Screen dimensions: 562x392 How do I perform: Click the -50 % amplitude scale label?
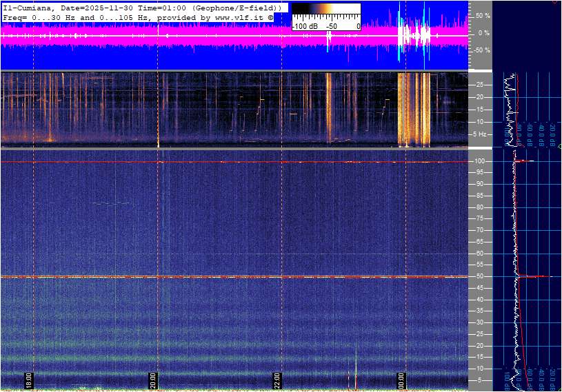point(481,50)
